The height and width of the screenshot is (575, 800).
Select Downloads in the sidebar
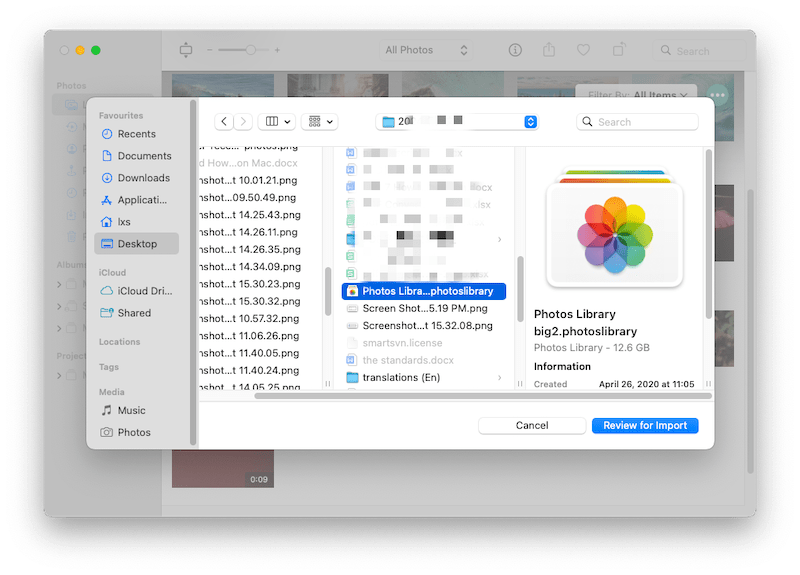pos(136,178)
